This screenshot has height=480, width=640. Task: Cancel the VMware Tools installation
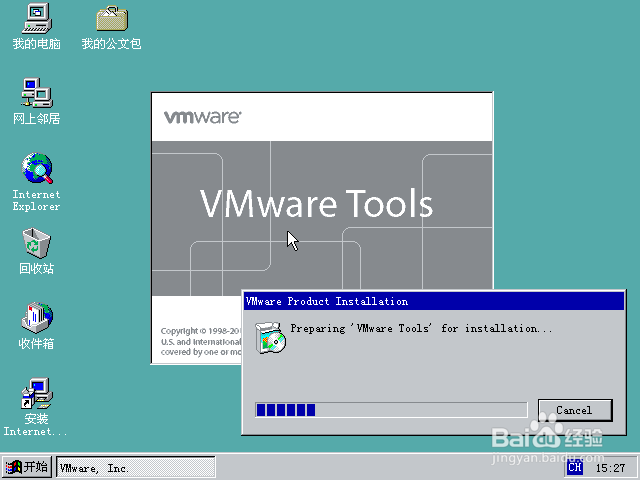pyautogui.click(x=575, y=410)
